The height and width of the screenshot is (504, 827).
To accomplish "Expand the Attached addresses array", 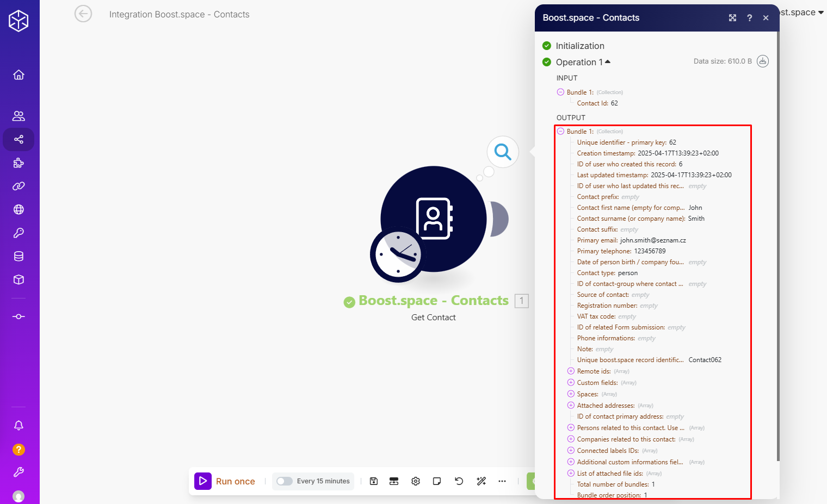I will pos(571,406).
